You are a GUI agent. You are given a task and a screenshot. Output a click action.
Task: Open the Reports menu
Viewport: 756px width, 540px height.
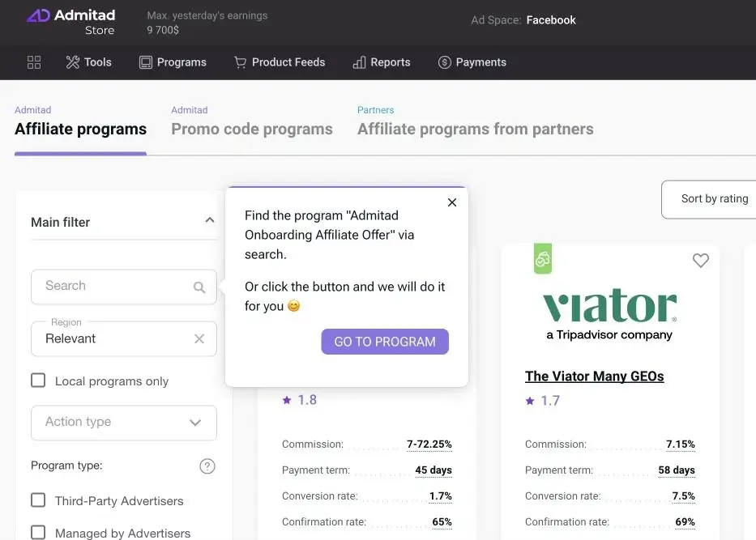[x=382, y=62]
